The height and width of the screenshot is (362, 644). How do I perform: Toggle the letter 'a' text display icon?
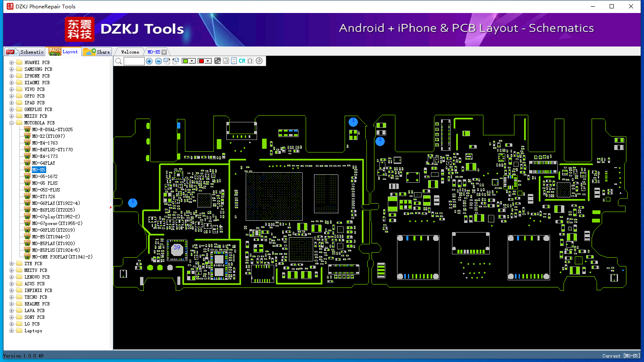(x=226, y=61)
